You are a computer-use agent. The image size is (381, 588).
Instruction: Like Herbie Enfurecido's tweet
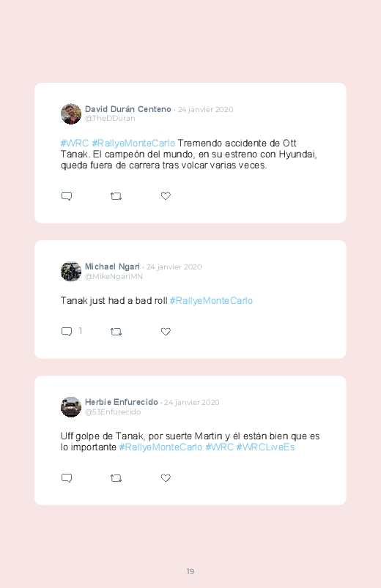166,478
